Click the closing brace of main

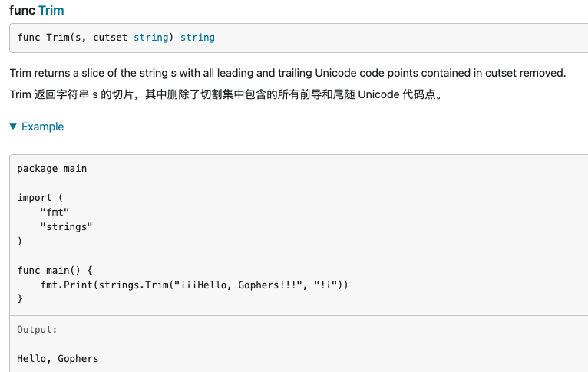click(x=21, y=299)
